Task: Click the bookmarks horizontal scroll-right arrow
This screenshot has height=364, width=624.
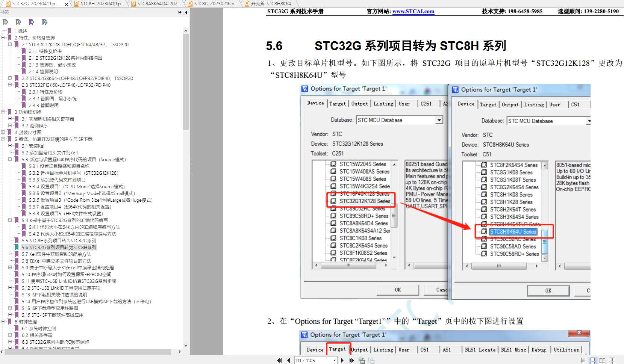Action: (x=180, y=352)
